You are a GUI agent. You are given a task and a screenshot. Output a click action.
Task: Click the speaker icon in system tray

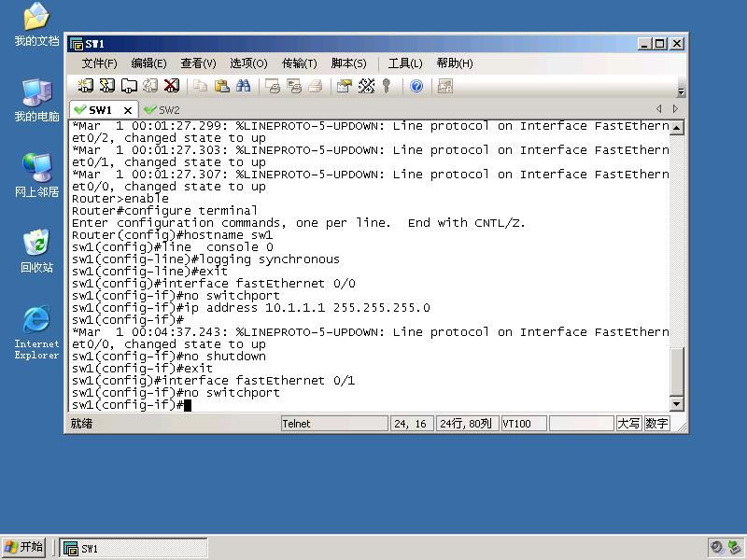(x=716, y=547)
